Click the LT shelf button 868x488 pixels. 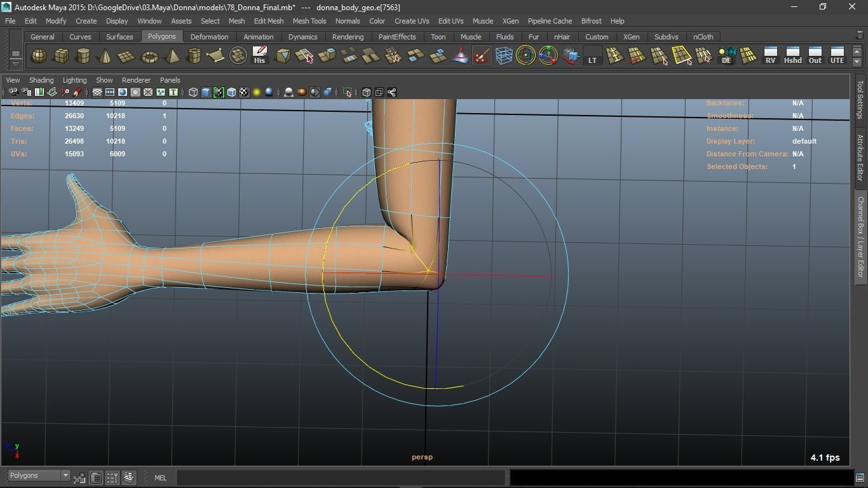592,56
